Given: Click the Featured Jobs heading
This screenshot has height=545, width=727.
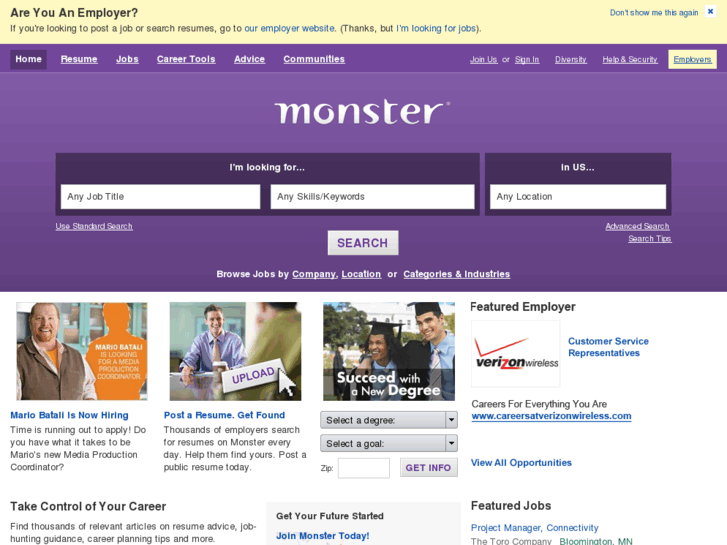Looking at the screenshot, I should point(511,506).
